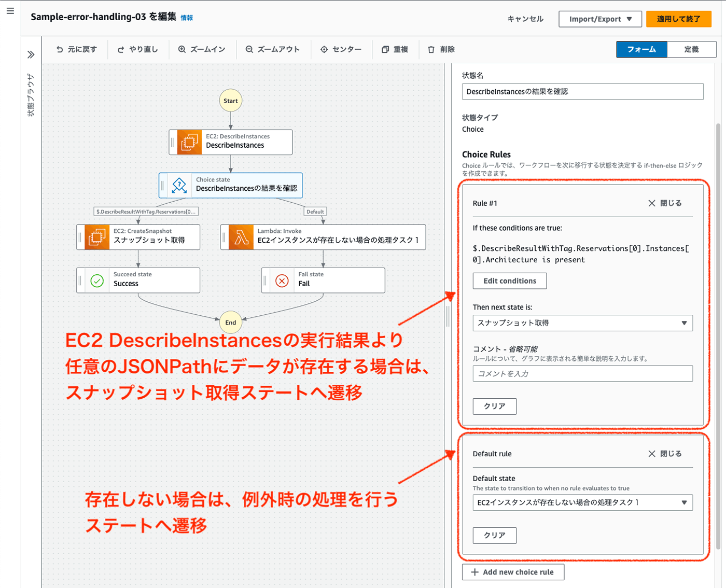Close Rule #1 with X icon

(x=652, y=203)
